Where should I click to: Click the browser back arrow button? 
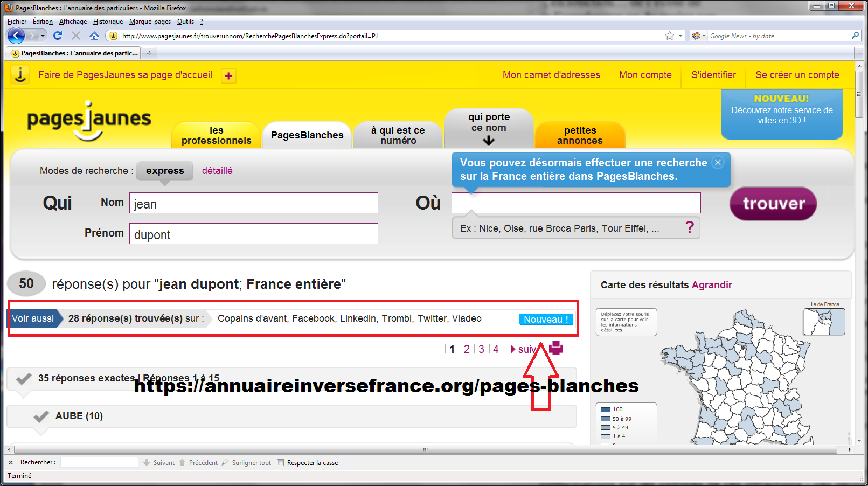click(x=16, y=36)
